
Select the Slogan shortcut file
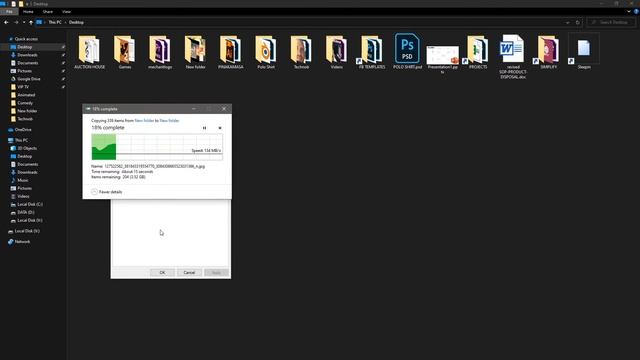pyautogui.click(x=584, y=49)
